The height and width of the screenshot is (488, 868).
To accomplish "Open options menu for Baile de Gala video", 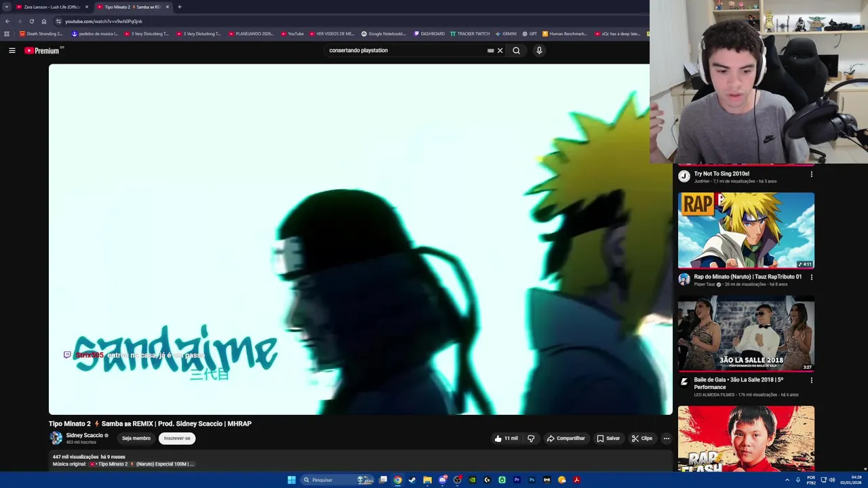I will click(811, 380).
